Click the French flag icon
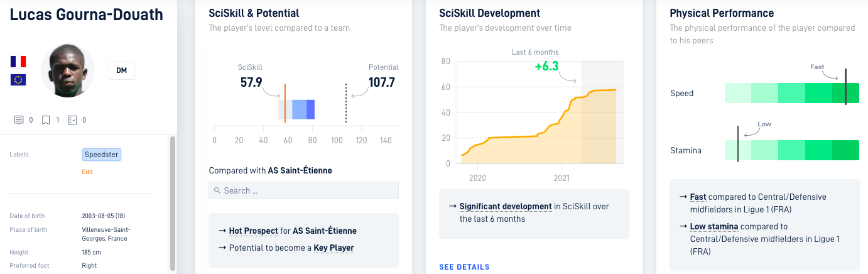This screenshot has height=274, width=868. tap(18, 61)
